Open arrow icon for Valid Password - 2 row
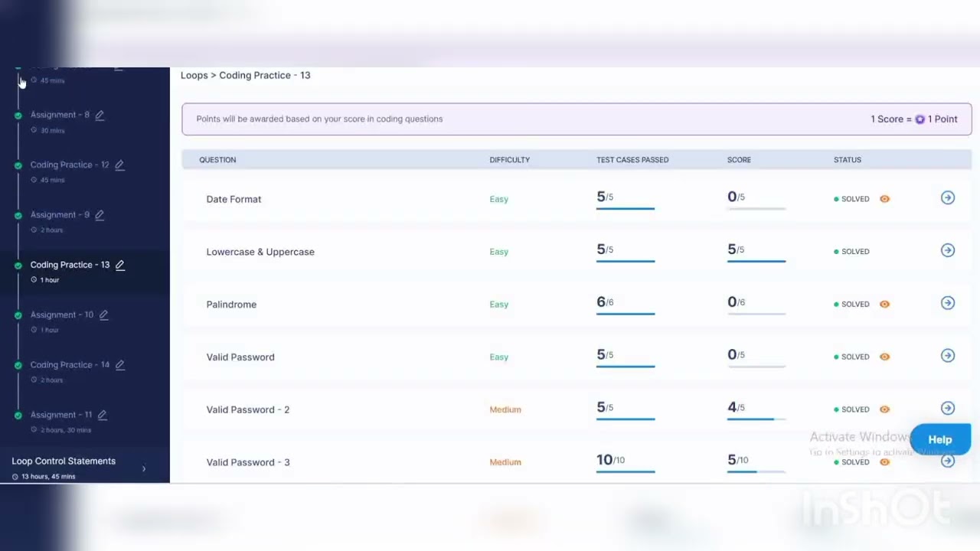Image resolution: width=980 pixels, height=551 pixels. click(x=948, y=408)
